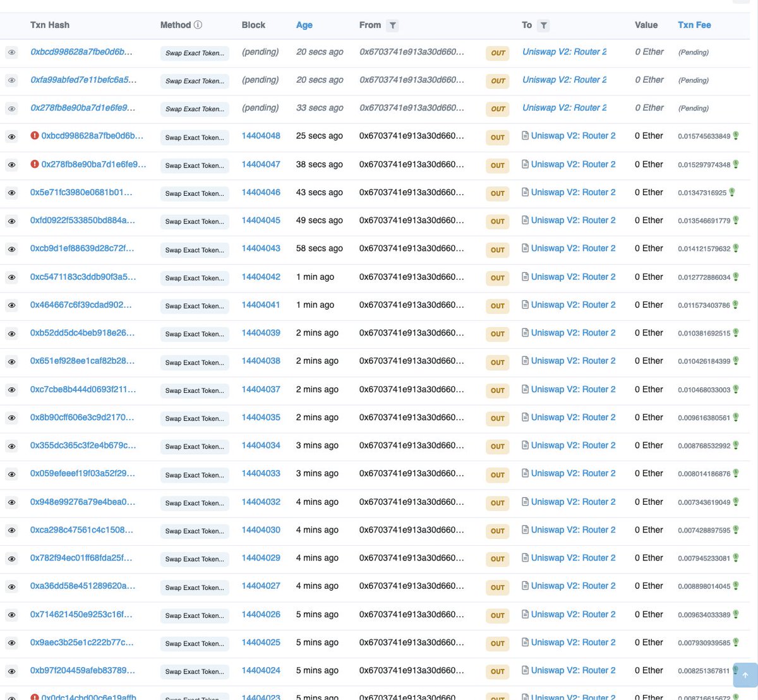The height and width of the screenshot is (700, 758).
Task: Open transaction 0x355dc365c3f2e4b679c link
Action: (x=83, y=445)
